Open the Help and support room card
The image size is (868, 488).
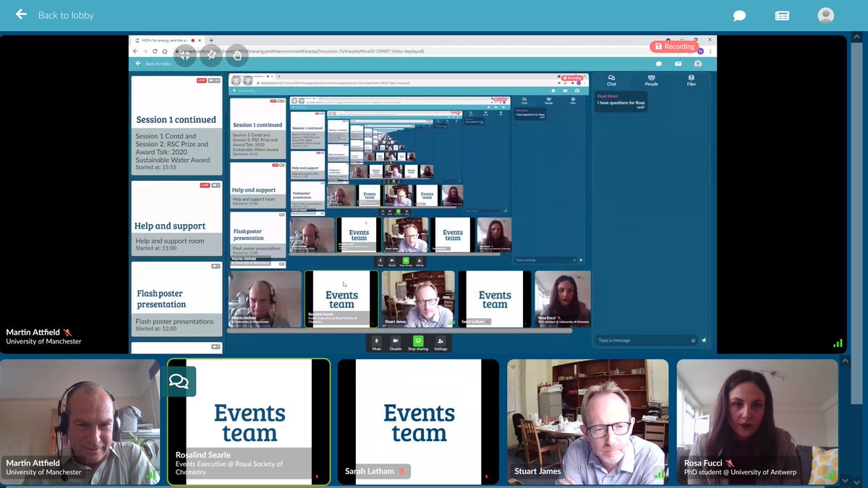pyautogui.click(x=176, y=219)
